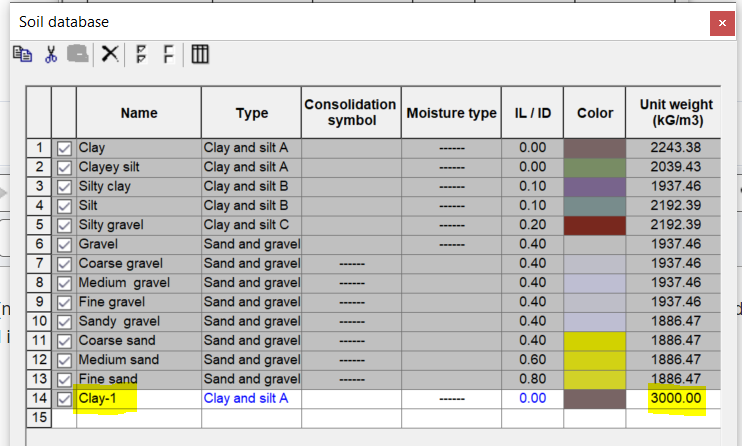Toggle checkbox for Coarse sand row
The width and height of the screenshot is (742, 446).
click(64, 341)
